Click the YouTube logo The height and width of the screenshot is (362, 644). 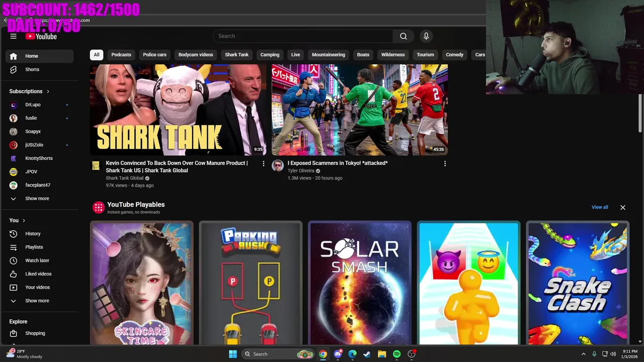(x=41, y=36)
